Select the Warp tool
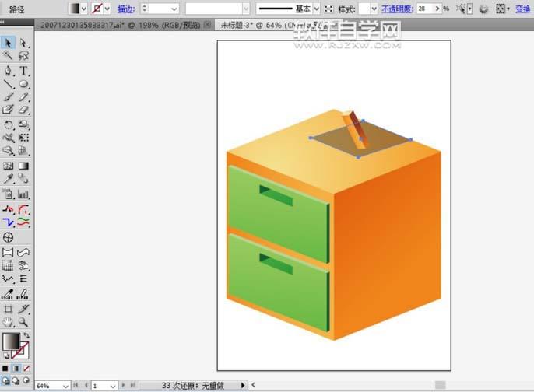 (x=8, y=138)
